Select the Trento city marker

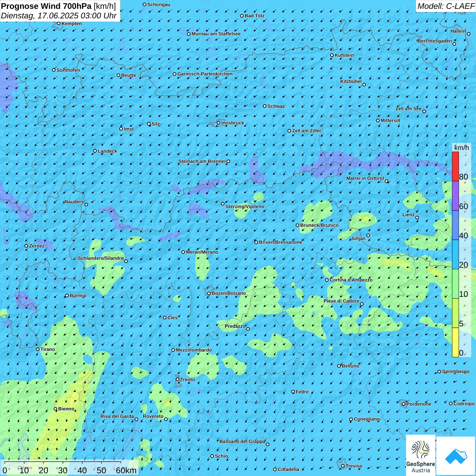177,379
